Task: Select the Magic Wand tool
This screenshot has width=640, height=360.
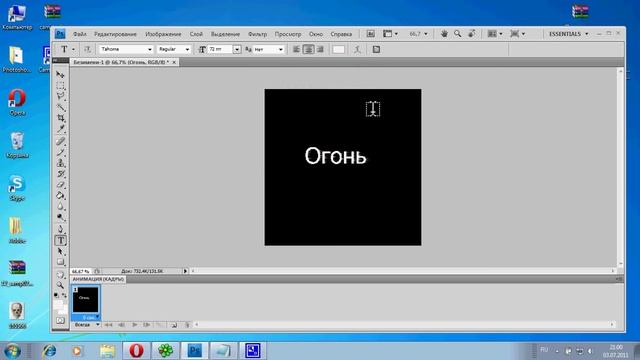Action: [x=60, y=107]
